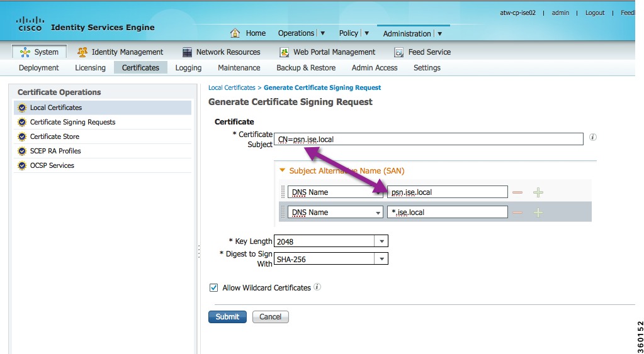Select Certificate Store in sidebar
Image resolution: width=644 pixels, height=354 pixels.
tap(103, 136)
